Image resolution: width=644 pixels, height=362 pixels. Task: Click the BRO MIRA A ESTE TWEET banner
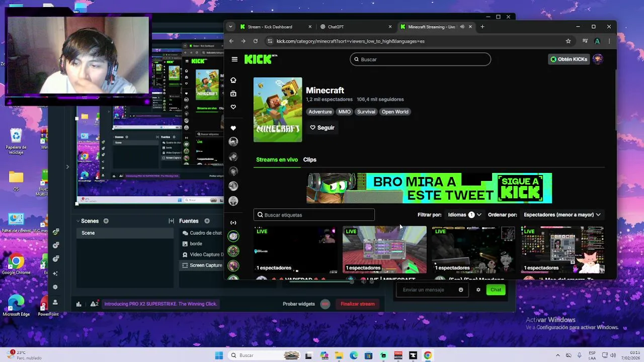pyautogui.click(x=429, y=188)
